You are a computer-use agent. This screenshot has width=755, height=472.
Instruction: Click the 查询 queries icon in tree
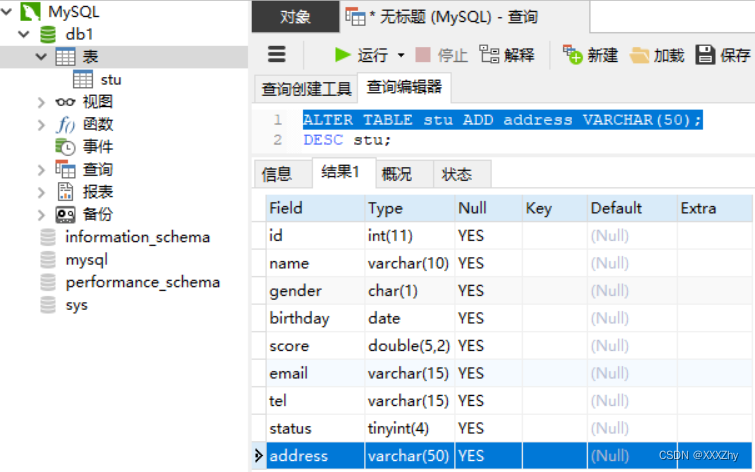coord(65,169)
